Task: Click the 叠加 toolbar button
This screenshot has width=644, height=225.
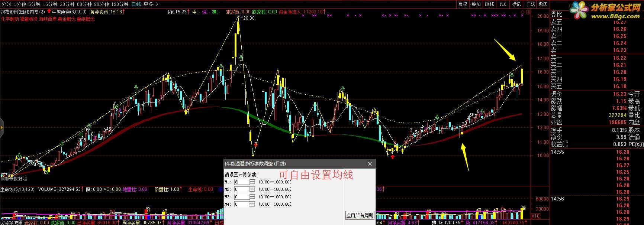Action: [x=476, y=4]
